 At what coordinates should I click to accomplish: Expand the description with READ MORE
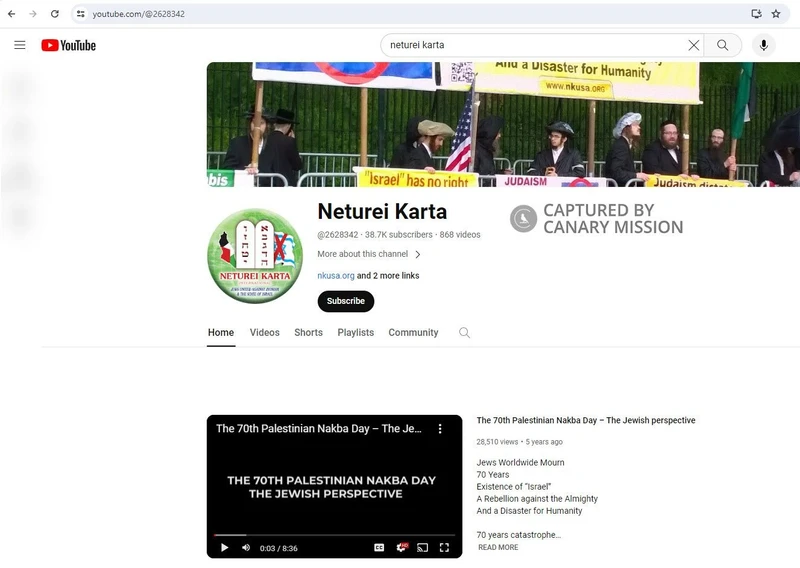coord(498,547)
